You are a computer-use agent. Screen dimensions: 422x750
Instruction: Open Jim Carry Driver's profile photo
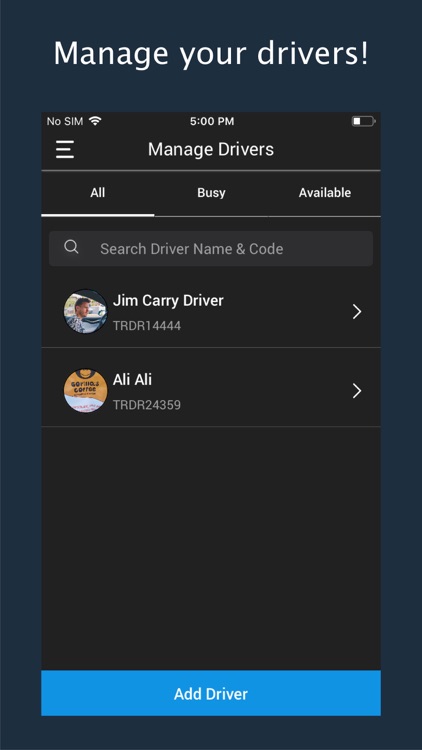coord(86,311)
